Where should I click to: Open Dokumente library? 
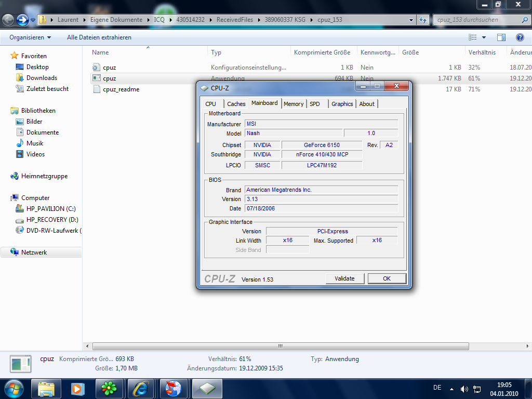click(43, 132)
